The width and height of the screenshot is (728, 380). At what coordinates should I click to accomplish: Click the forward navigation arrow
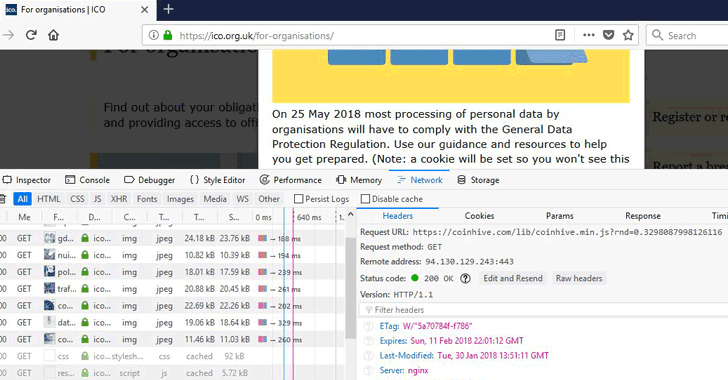coord(8,35)
